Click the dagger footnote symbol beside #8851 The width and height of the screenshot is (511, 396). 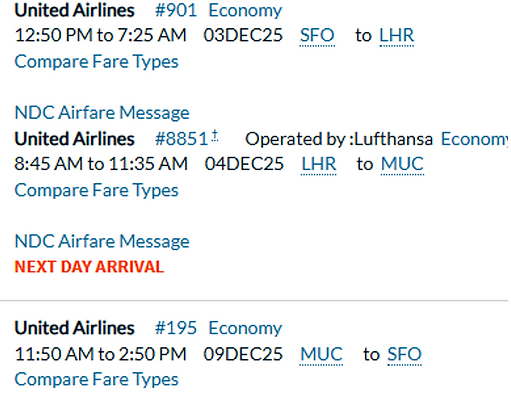(215, 135)
